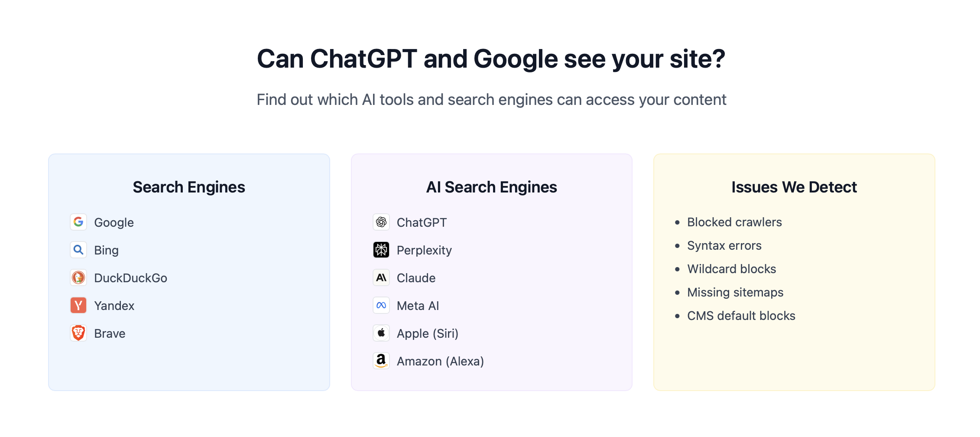The height and width of the screenshot is (437, 980).
Task: Click the DuckDuckGo duck icon
Action: (x=78, y=277)
